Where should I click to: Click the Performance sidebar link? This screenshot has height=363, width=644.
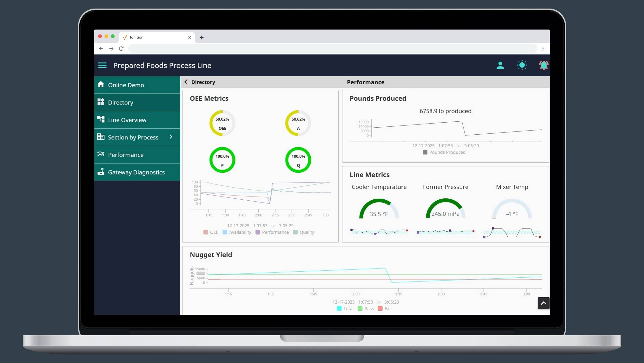click(x=126, y=155)
